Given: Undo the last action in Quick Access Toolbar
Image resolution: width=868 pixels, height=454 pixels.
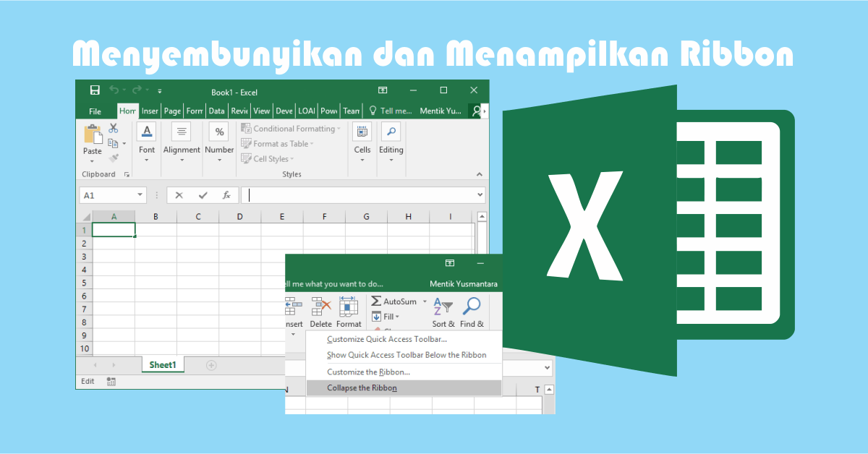Looking at the screenshot, I should pos(114,90).
